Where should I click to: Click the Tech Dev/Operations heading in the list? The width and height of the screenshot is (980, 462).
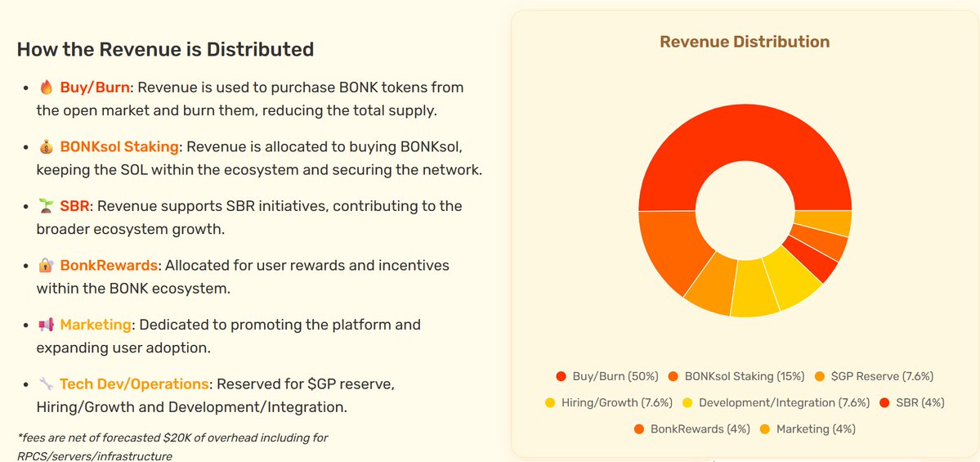(x=134, y=384)
